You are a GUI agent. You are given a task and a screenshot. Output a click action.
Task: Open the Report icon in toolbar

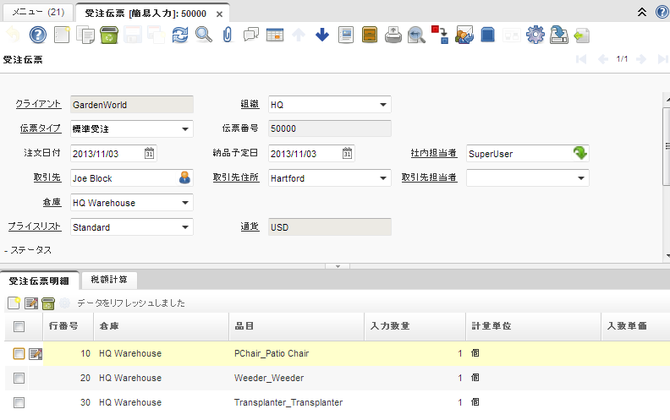click(x=346, y=35)
